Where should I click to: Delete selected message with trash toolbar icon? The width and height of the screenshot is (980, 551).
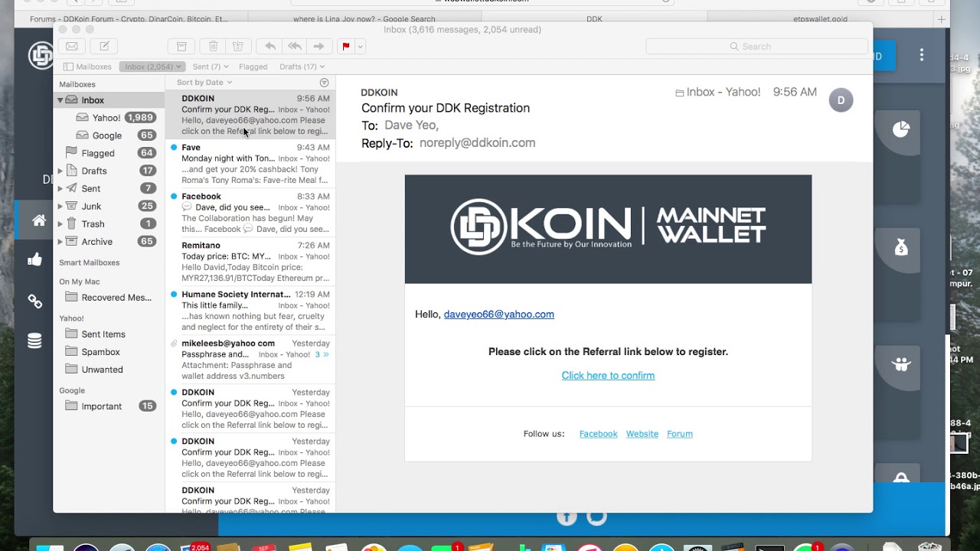click(214, 47)
